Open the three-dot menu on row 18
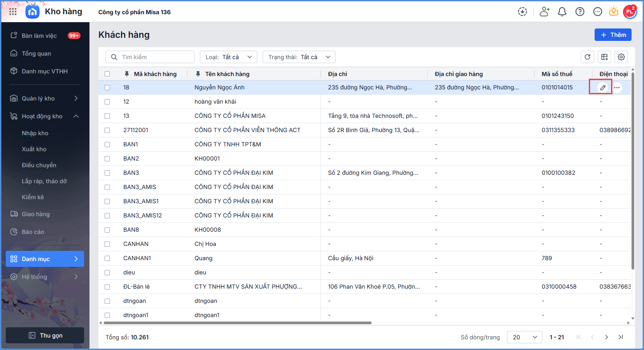The width and height of the screenshot is (644, 350). 617,88
